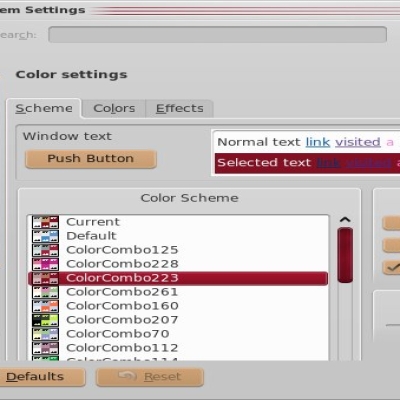Image resolution: width=400 pixels, height=400 pixels.
Task: Click the undo arrow icon on Reset
Action: 128,376
